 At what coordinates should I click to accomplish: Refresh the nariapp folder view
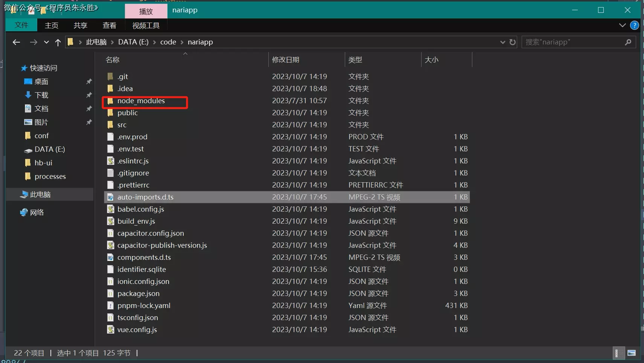tap(513, 42)
